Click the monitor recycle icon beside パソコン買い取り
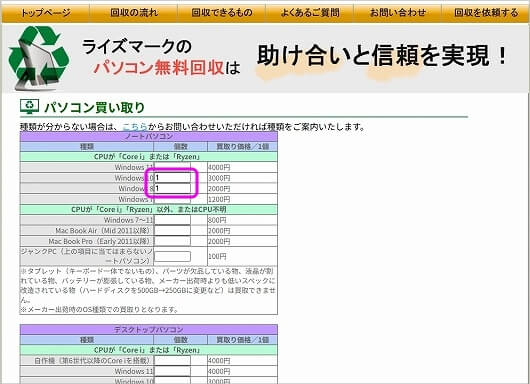This screenshot has width=530, height=384. coord(29,107)
